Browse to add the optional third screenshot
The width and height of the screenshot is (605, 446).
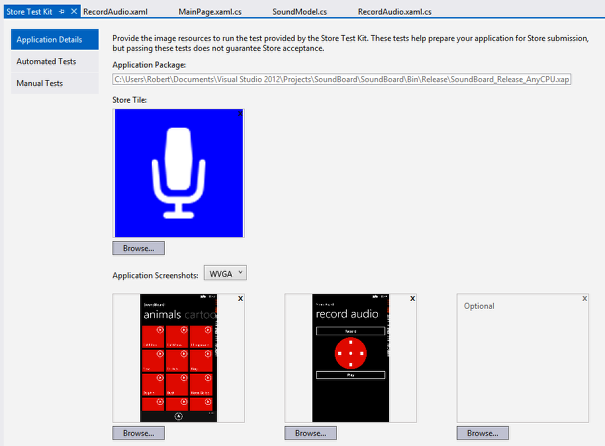(x=483, y=434)
